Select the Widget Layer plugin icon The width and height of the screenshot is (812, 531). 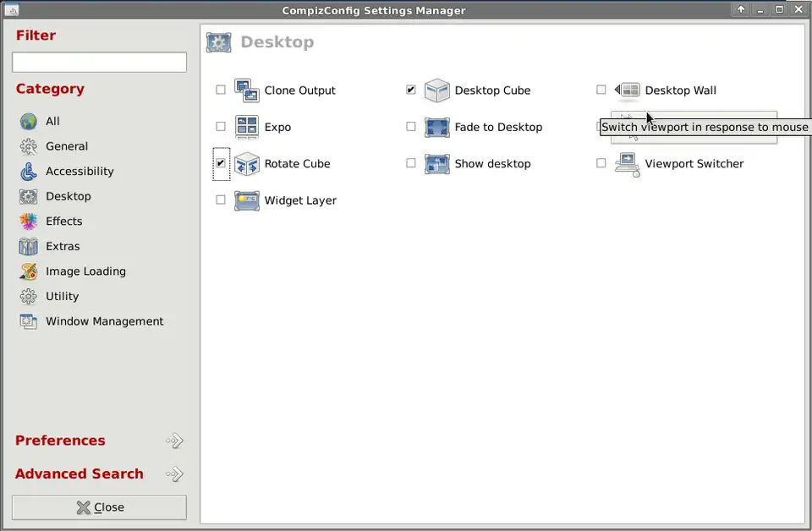[246, 200]
